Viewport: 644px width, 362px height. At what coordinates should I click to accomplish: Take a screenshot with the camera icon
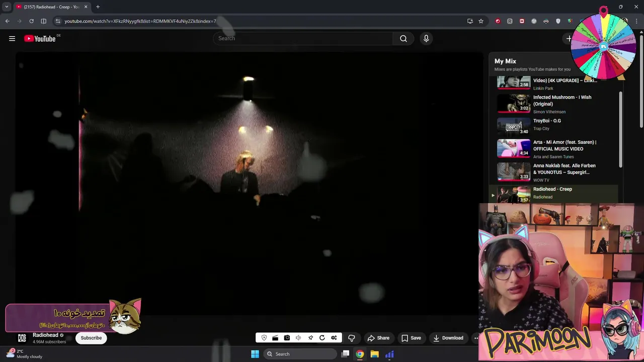coord(287,338)
